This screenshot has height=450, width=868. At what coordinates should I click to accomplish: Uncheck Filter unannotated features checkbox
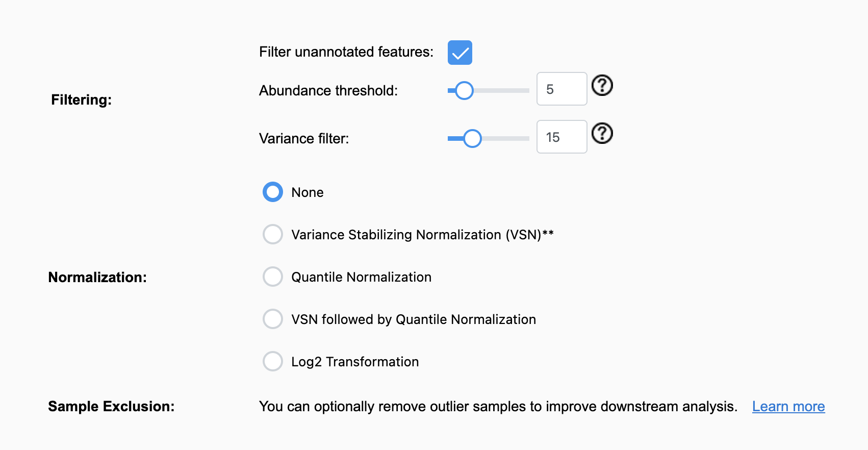(460, 53)
